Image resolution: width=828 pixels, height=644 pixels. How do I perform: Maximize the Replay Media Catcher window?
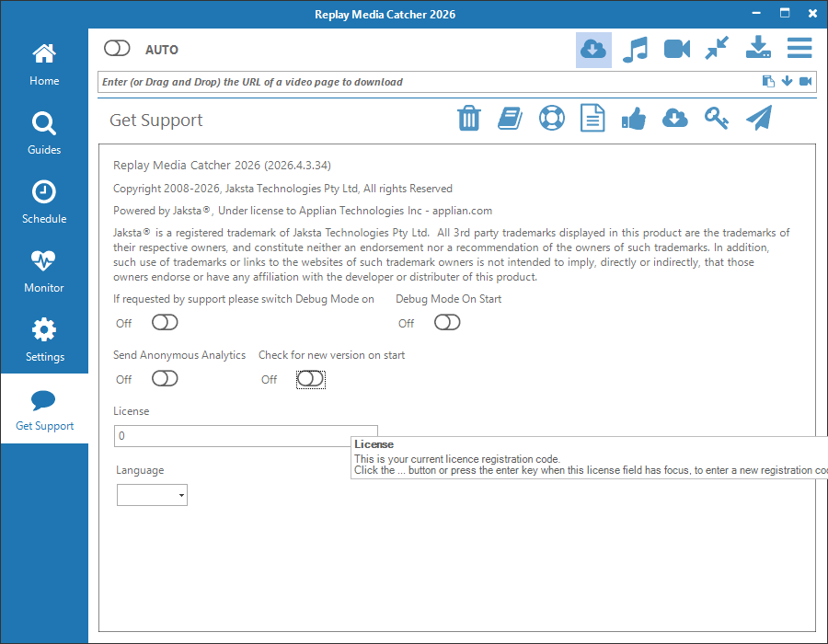coord(785,13)
